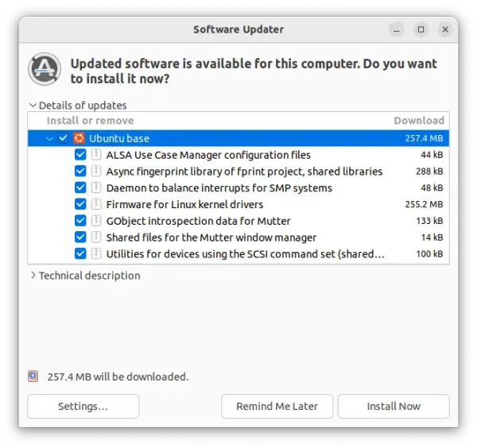Toggle Shared files for Mutter window manager checkbox
The image size is (477, 448).
pyautogui.click(x=80, y=237)
